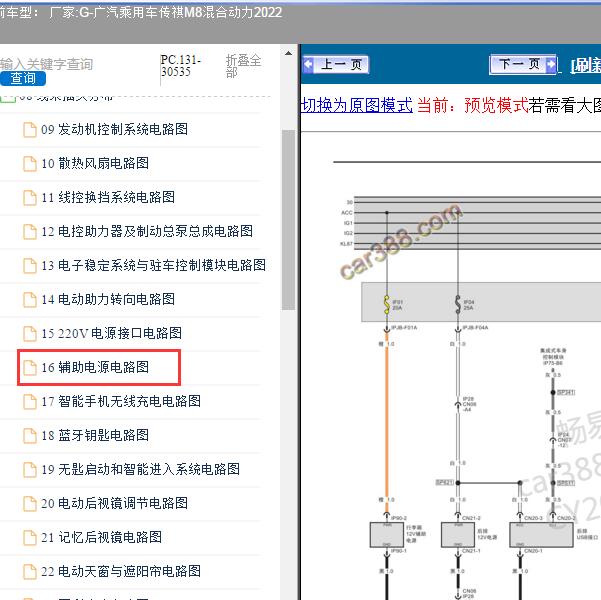Image resolution: width=601 pixels, height=600 pixels.
Task: Click document icon beside 10 散热风扇电路图
Action: [x=30, y=164]
